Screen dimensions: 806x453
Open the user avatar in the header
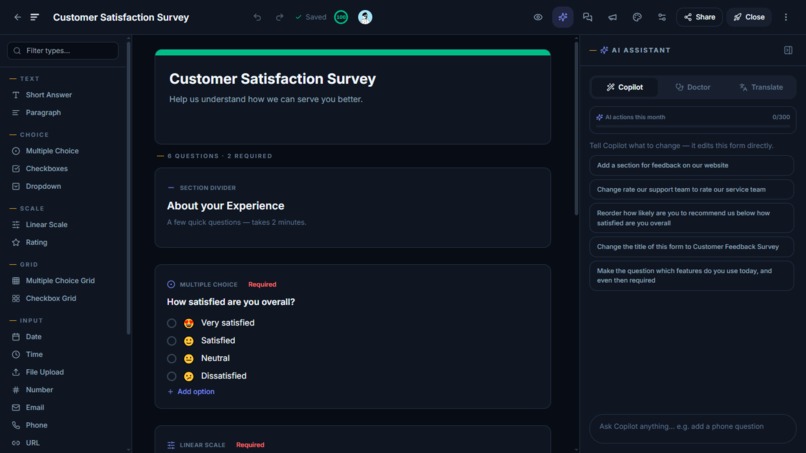coord(365,17)
